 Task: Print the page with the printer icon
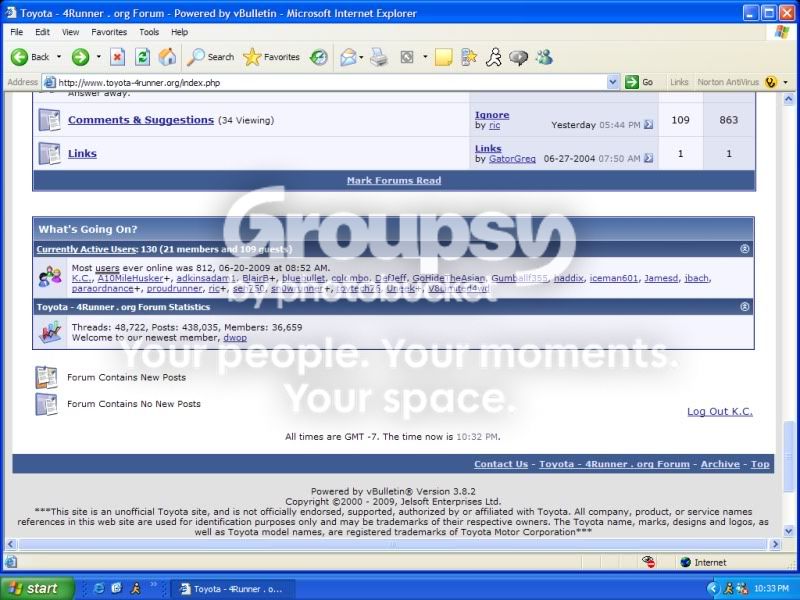[x=379, y=57]
